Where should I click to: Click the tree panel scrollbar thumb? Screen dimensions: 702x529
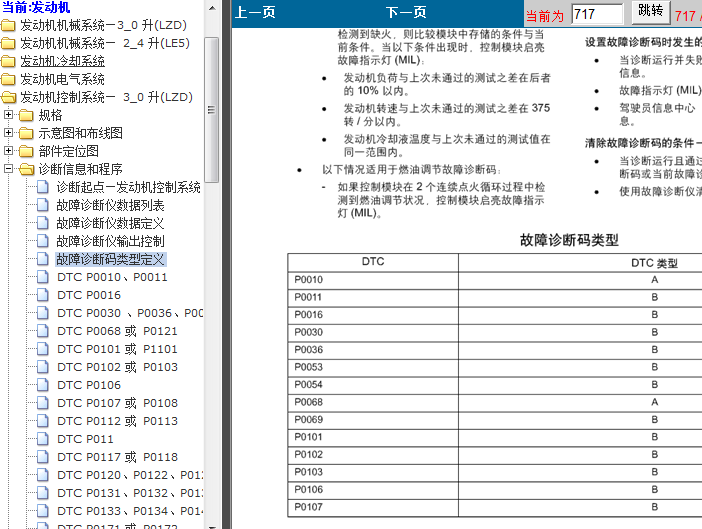pos(212,110)
